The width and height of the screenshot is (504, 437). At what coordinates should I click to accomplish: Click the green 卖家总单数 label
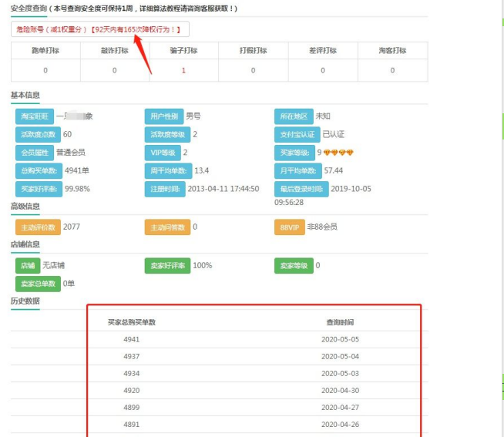pos(38,284)
